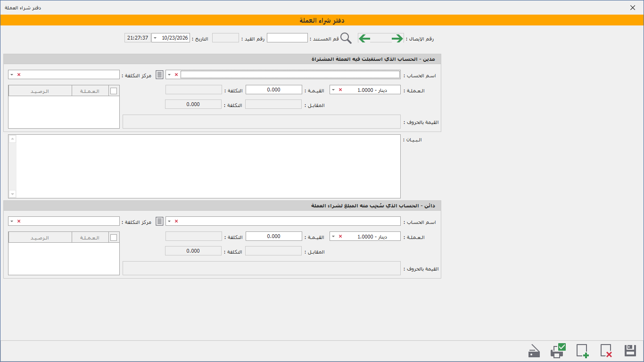644x362 pixels.
Task: Click the debit account name text field
Action: [x=290, y=74]
